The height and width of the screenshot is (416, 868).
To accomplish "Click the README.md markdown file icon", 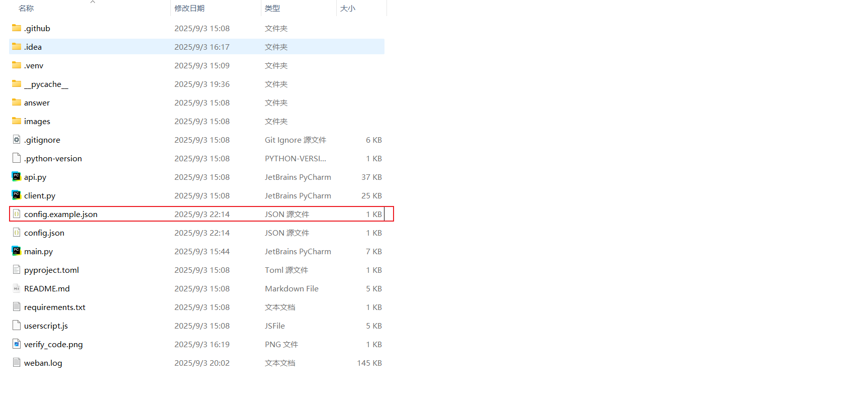I will pyautogui.click(x=17, y=288).
